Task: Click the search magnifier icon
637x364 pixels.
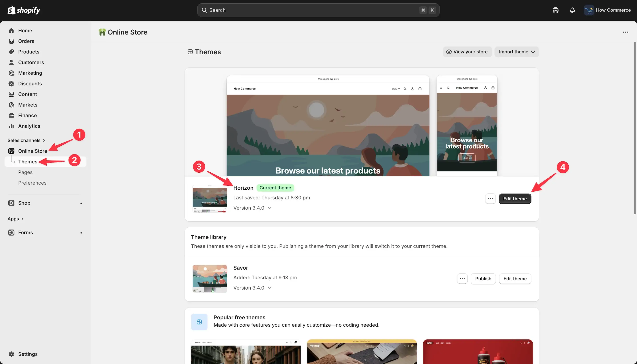Action: point(204,10)
